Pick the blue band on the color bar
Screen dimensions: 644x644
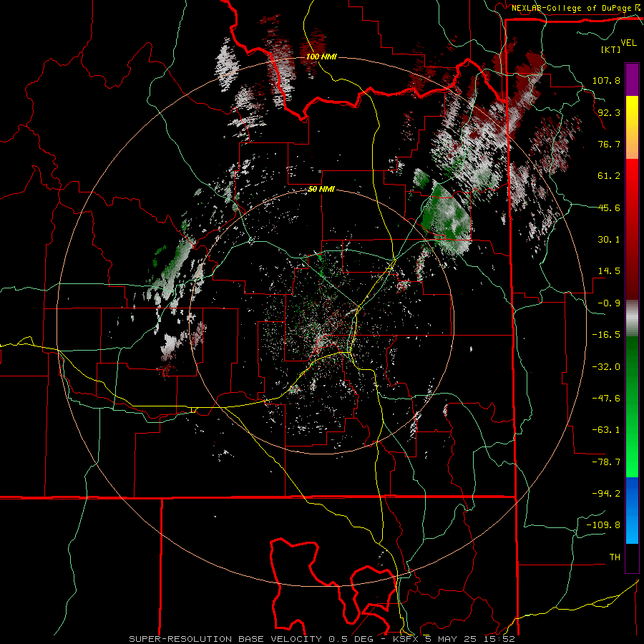click(632, 510)
